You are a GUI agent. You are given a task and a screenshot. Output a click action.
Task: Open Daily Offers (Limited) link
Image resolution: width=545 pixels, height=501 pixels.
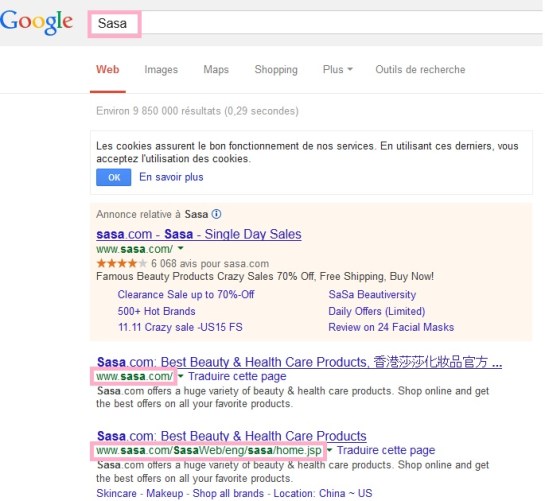click(377, 311)
